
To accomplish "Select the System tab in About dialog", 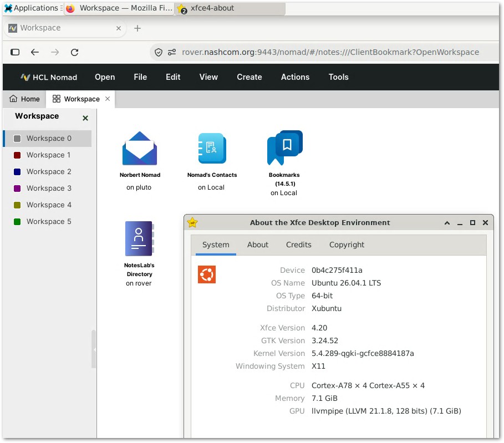I will click(216, 245).
